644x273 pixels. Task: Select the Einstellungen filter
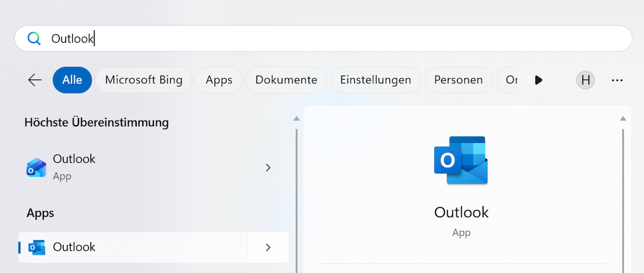point(375,80)
